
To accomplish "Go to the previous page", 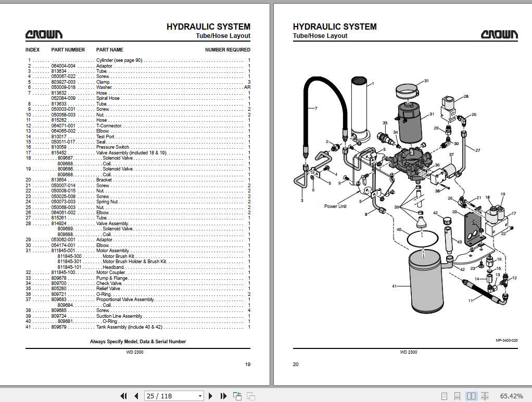I will pos(136,396).
